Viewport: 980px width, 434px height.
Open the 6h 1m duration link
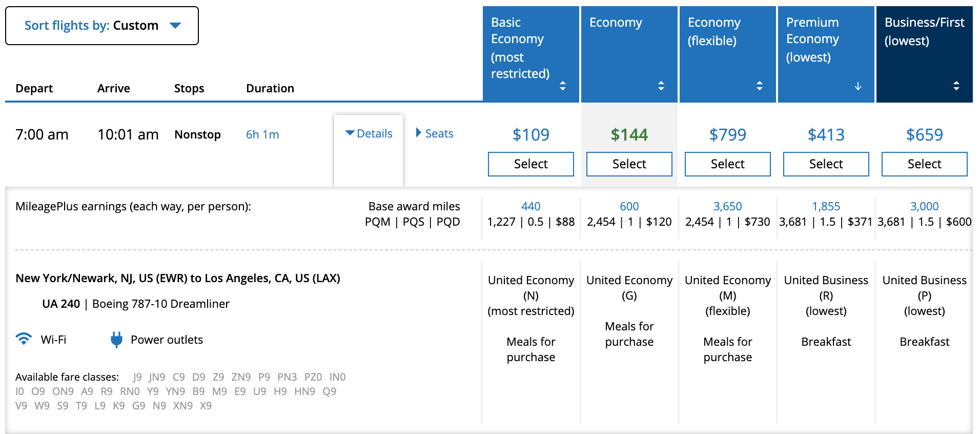[x=262, y=134]
